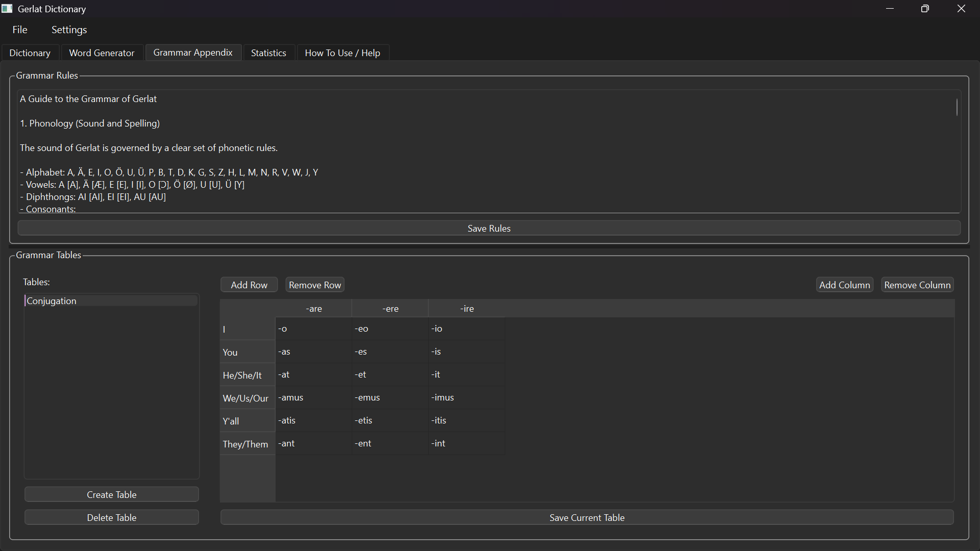Open the Settings menu
980x551 pixels.
[69, 30]
